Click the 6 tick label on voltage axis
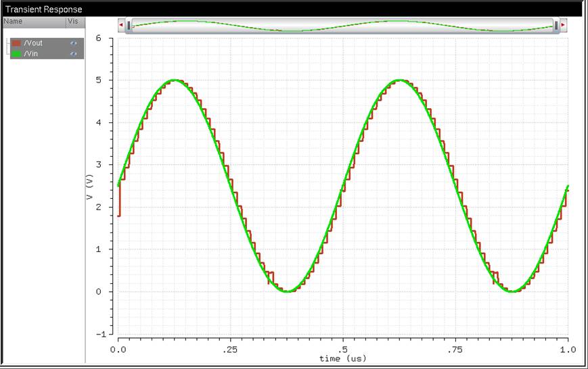Screen dimensions: 588x369 pyautogui.click(x=99, y=39)
